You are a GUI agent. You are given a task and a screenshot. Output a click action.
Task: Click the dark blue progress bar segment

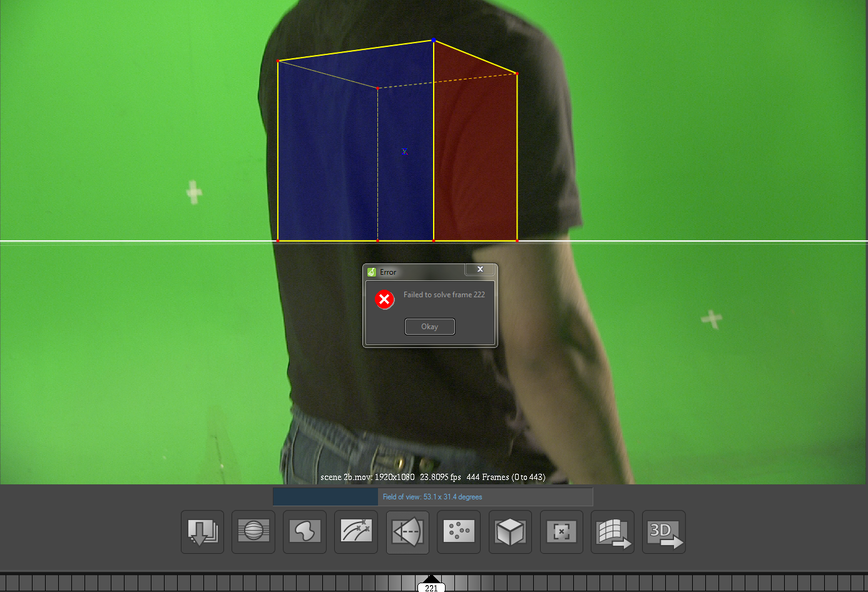tap(325, 497)
